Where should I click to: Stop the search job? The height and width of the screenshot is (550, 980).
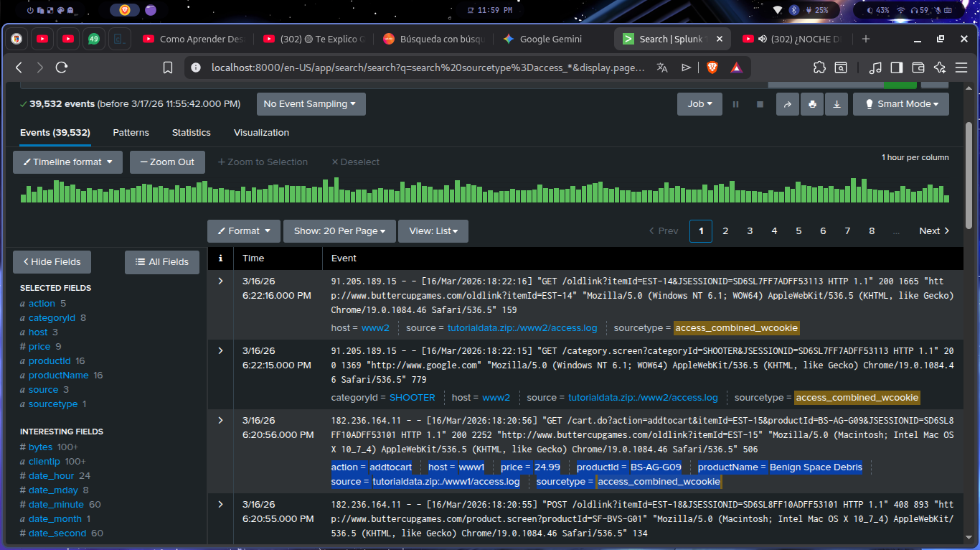[x=760, y=104]
